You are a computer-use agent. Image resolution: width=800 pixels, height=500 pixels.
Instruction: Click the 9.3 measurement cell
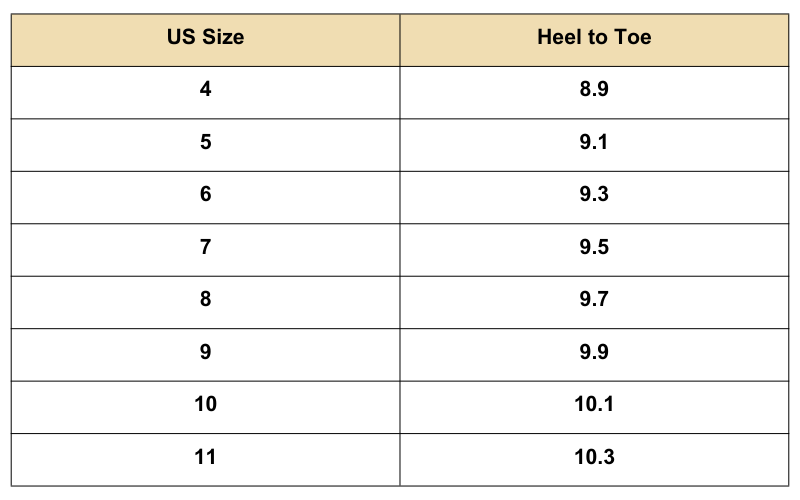(x=594, y=194)
